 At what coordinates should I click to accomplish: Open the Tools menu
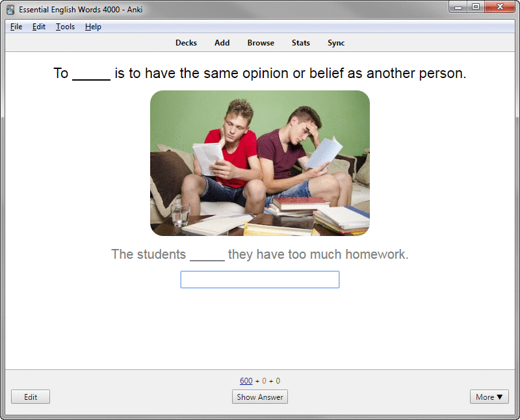pos(65,27)
